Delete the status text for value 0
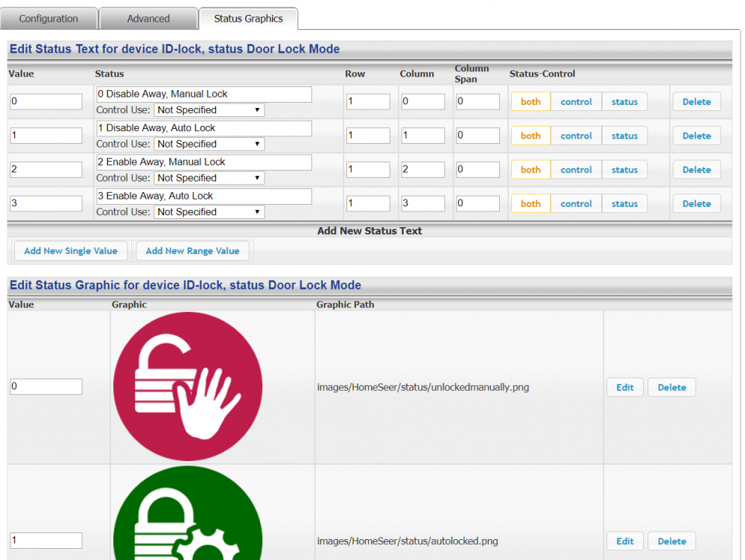Viewport: 745px width, 560px height. point(696,102)
